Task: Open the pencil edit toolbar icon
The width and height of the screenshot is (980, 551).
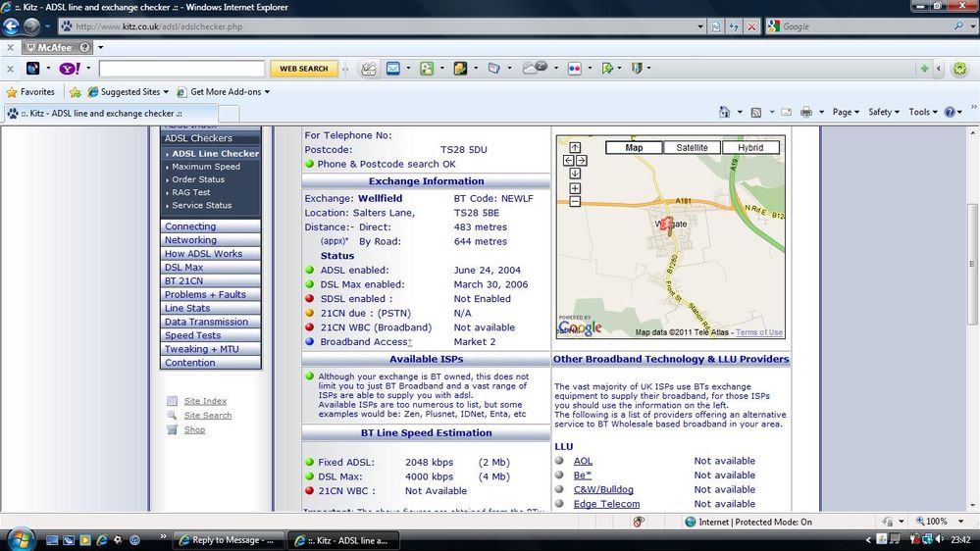Action: 369,68
